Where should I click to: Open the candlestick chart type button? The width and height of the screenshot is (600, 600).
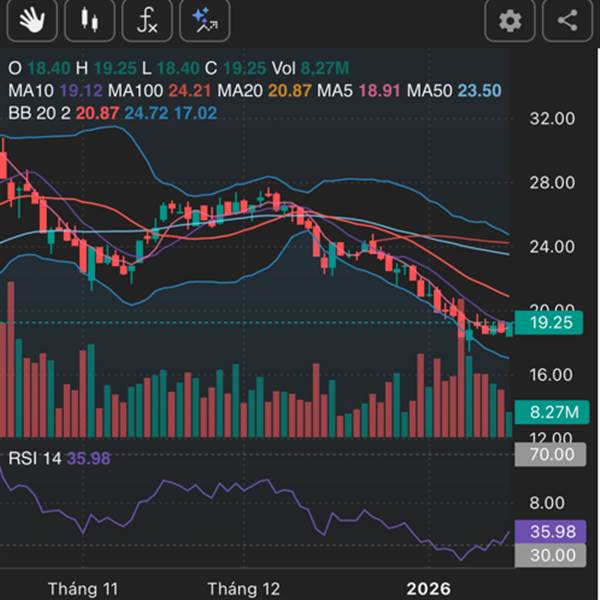pyautogui.click(x=90, y=20)
